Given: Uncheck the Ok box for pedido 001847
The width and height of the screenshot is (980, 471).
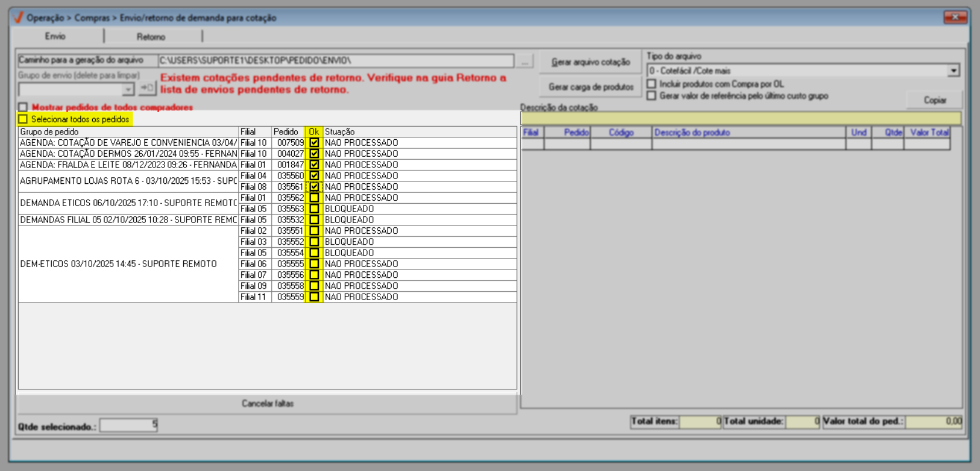Looking at the screenshot, I should coord(314,165).
